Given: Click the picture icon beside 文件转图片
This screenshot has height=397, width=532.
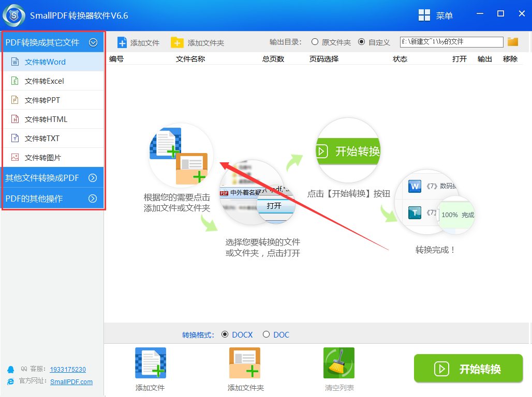Looking at the screenshot, I should pos(15,157).
